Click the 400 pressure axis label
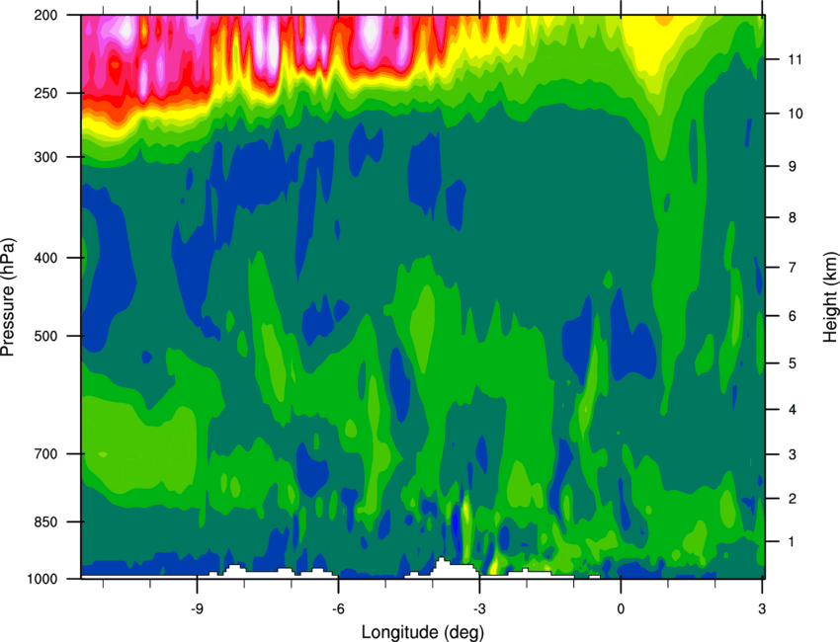 pyautogui.click(x=45, y=258)
